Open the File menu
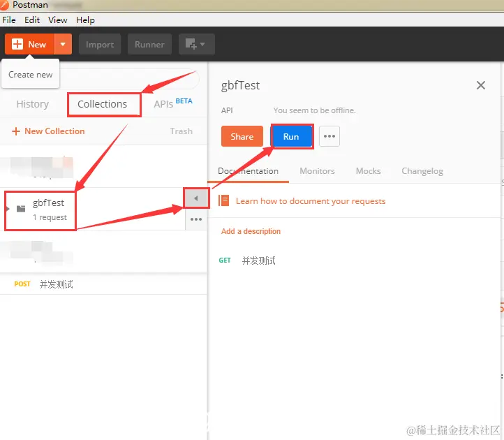 pyautogui.click(x=9, y=20)
